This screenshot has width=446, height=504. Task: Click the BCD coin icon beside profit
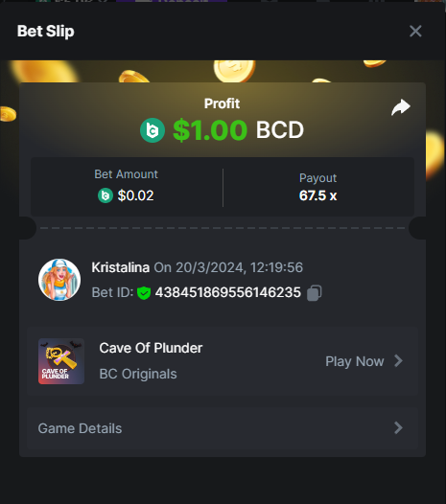tap(153, 130)
